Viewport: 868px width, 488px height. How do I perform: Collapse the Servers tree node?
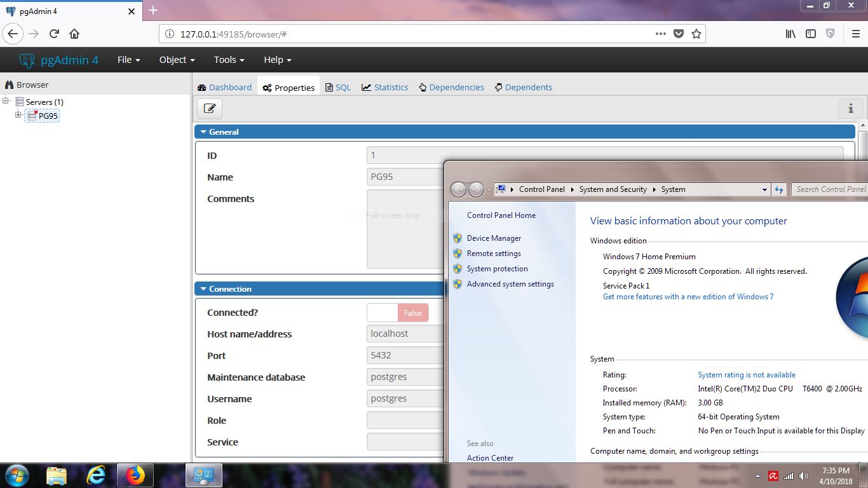(6, 101)
